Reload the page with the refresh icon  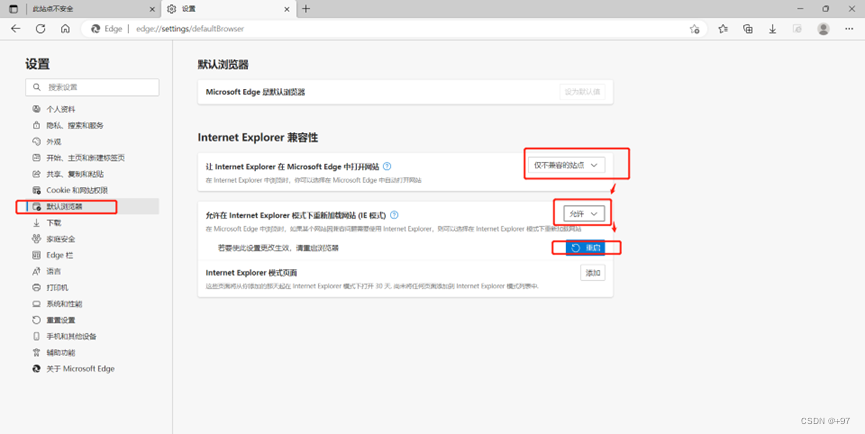pyautogui.click(x=40, y=29)
